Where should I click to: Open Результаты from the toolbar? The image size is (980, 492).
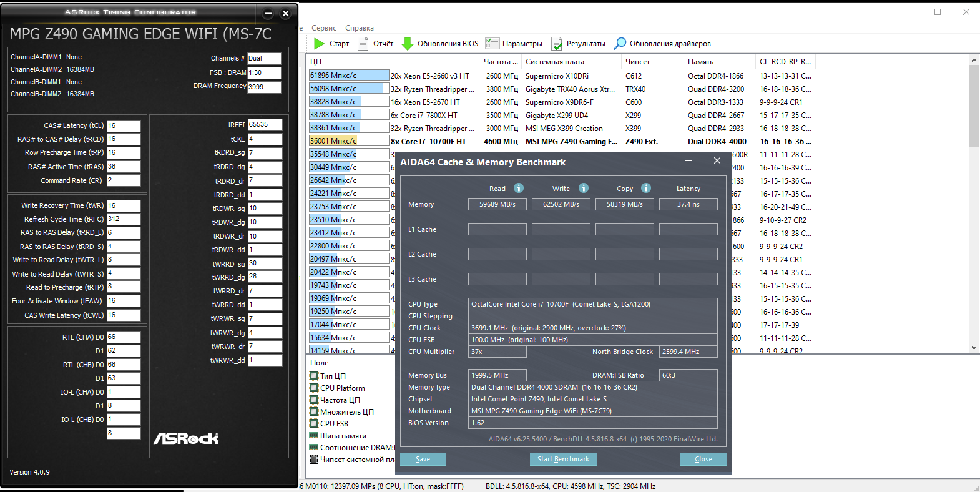point(578,44)
